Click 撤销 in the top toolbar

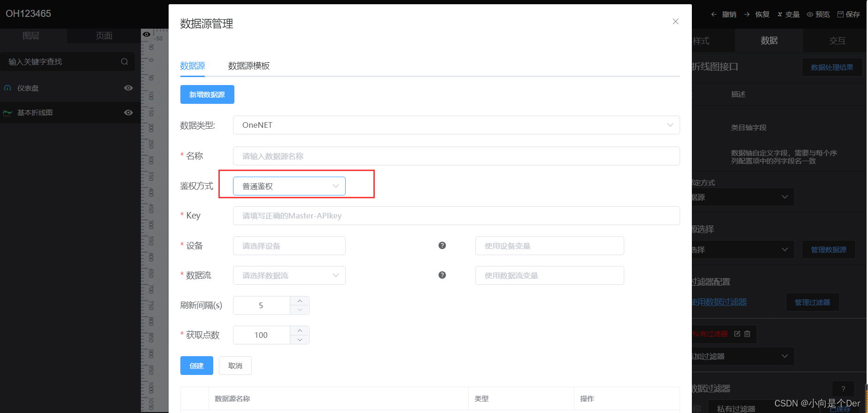(x=724, y=15)
